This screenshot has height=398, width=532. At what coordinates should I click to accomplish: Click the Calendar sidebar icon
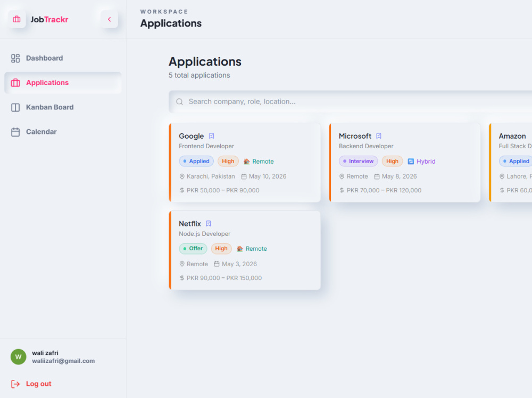click(15, 132)
